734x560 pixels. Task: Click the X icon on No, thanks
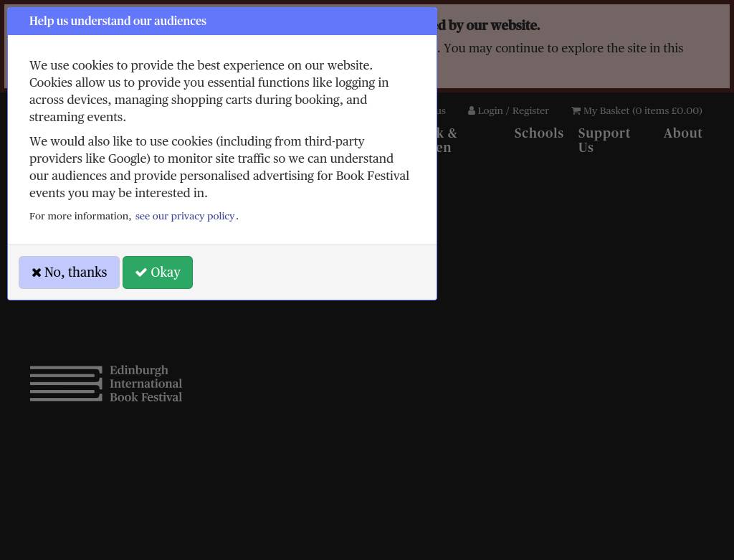point(36,273)
